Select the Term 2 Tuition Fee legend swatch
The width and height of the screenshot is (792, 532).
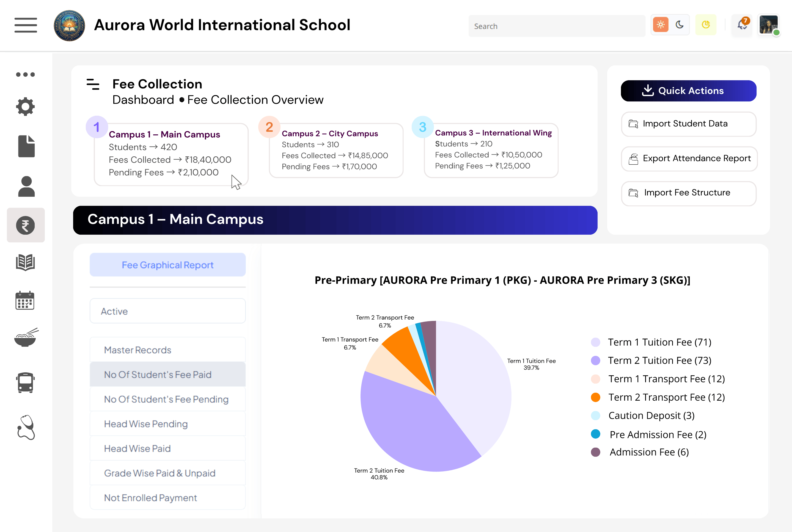(596, 360)
